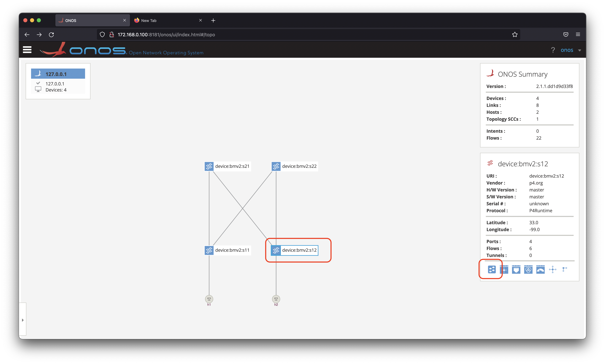Open the help question mark

[x=553, y=50]
